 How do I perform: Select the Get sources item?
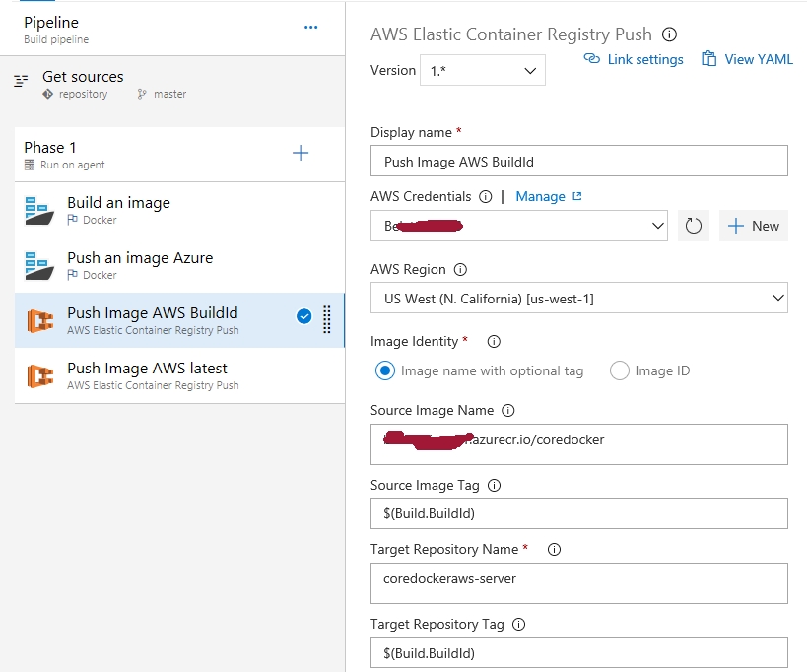click(172, 85)
